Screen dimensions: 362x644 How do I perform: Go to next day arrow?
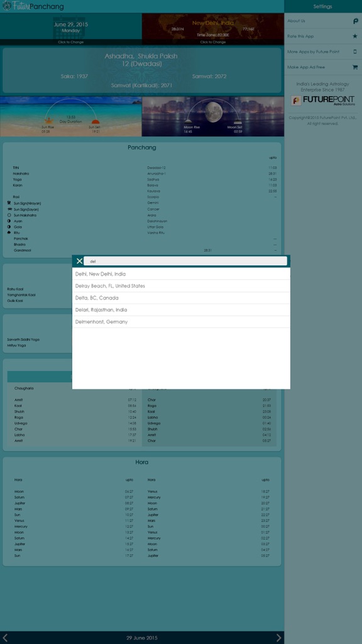(278, 638)
